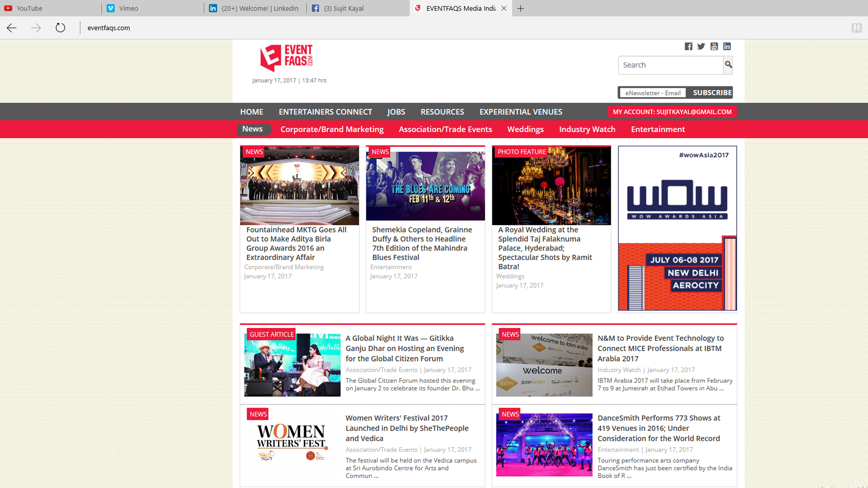The height and width of the screenshot is (488, 868).
Task: Click into the Search text field
Action: tap(671, 65)
